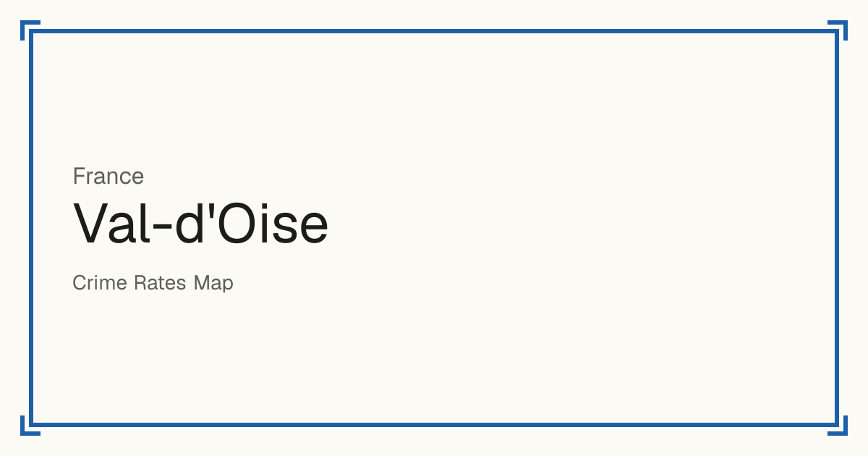Select the France country label
The height and width of the screenshot is (456, 868).
pyautogui.click(x=109, y=176)
